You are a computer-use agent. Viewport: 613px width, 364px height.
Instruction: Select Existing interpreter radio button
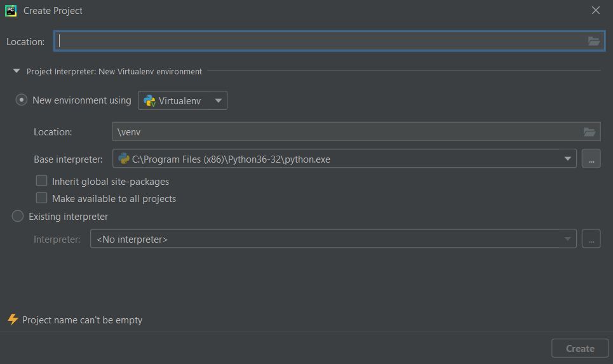(x=18, y=216)
